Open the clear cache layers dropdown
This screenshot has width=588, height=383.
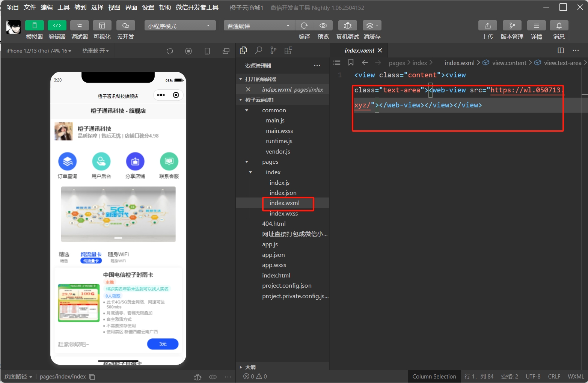click(372, 26)
